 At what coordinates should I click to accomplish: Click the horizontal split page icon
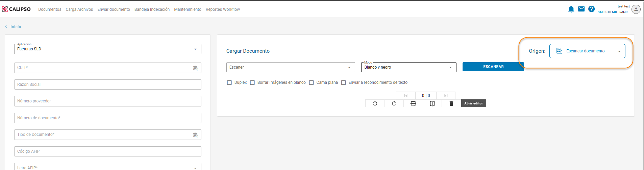click(413, 103)
